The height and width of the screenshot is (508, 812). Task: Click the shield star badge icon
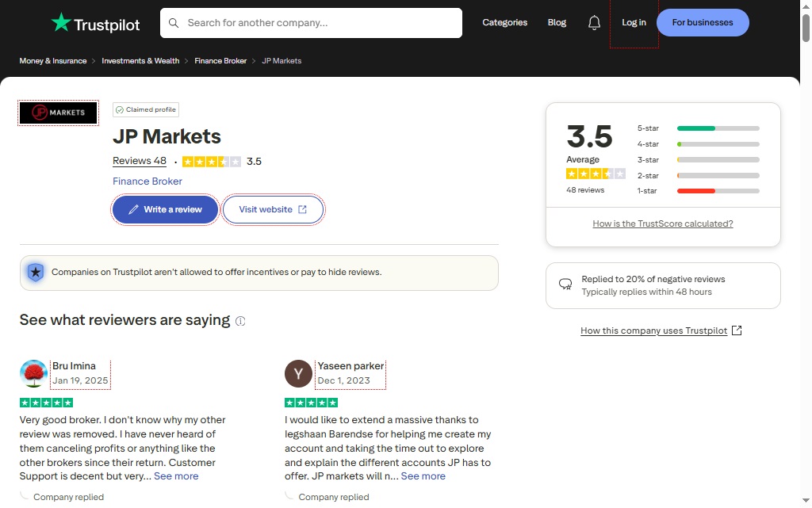(36, 273)
